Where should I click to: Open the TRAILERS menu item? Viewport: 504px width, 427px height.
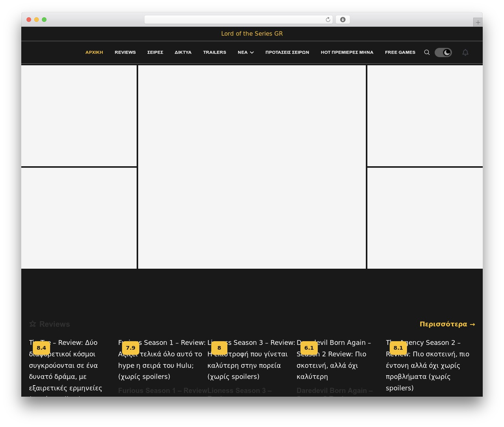click(215, 52)
